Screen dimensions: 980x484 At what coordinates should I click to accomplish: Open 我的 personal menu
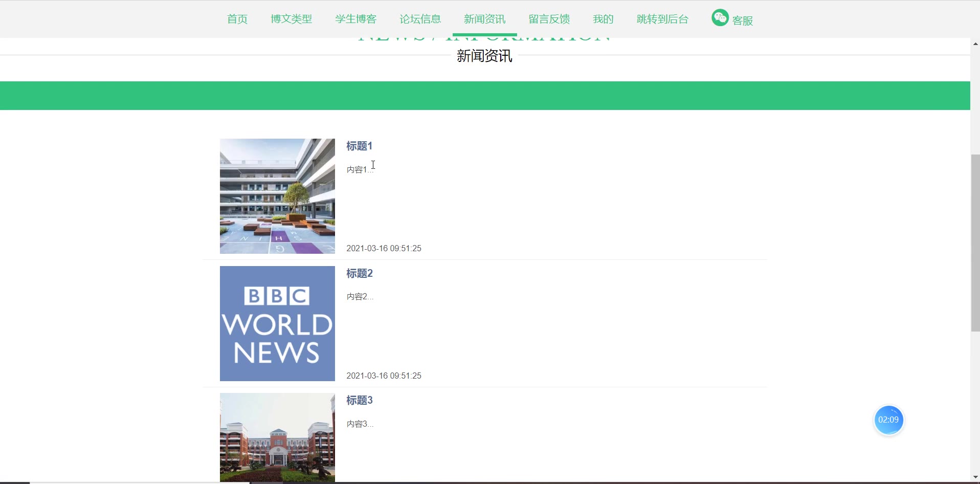click(x=603, y=19)
